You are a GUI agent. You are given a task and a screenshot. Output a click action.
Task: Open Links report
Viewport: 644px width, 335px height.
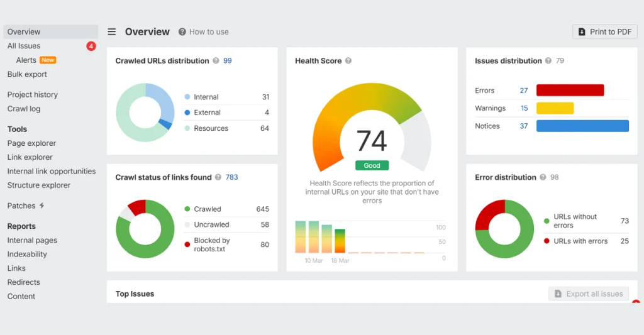coord(16,268)
